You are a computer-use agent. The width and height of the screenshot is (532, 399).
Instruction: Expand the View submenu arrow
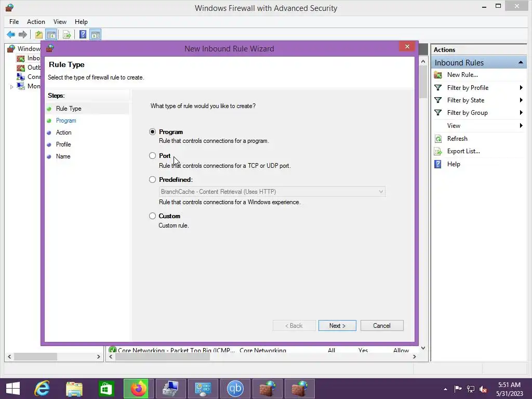[521, 126]
